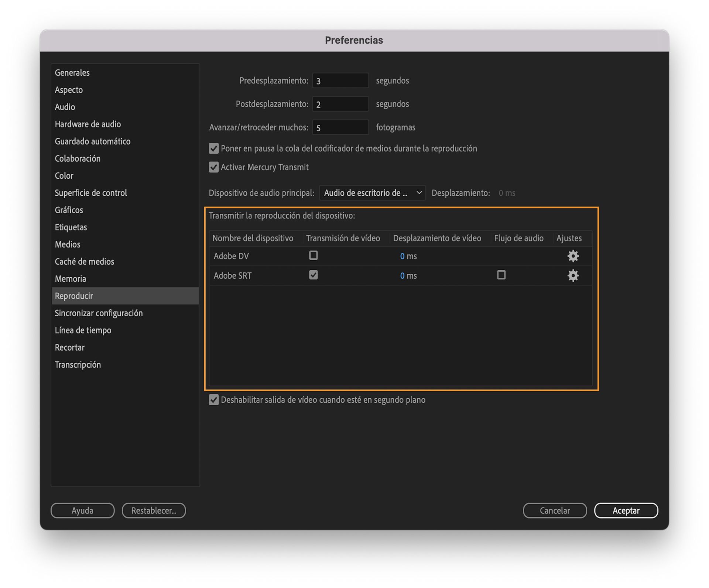Open the Hardware de audio section
This screenshot has height=588, width=709.
(x=88, y=124)
